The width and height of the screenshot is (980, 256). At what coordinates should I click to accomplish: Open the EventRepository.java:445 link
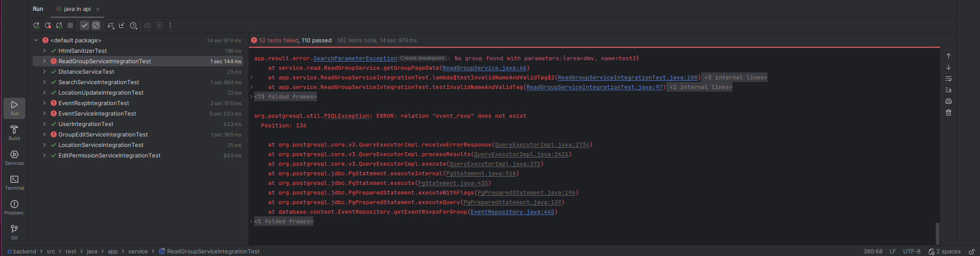(x=512, y=212)
